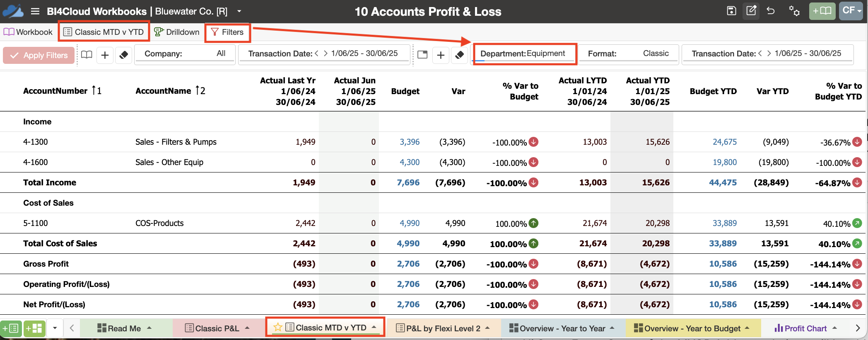Click Budget YTD value 24,675
868x340 pixels.
click(725, 142)
